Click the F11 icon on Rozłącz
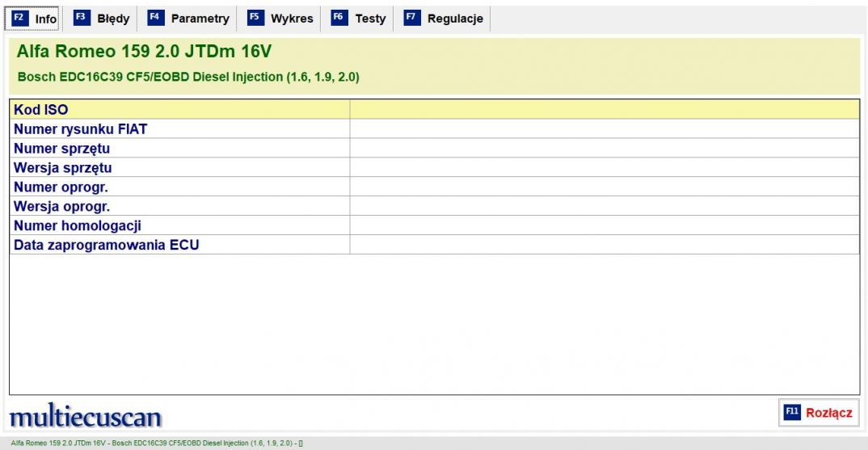Screen dimensions: 868x450 coord(792,412)
